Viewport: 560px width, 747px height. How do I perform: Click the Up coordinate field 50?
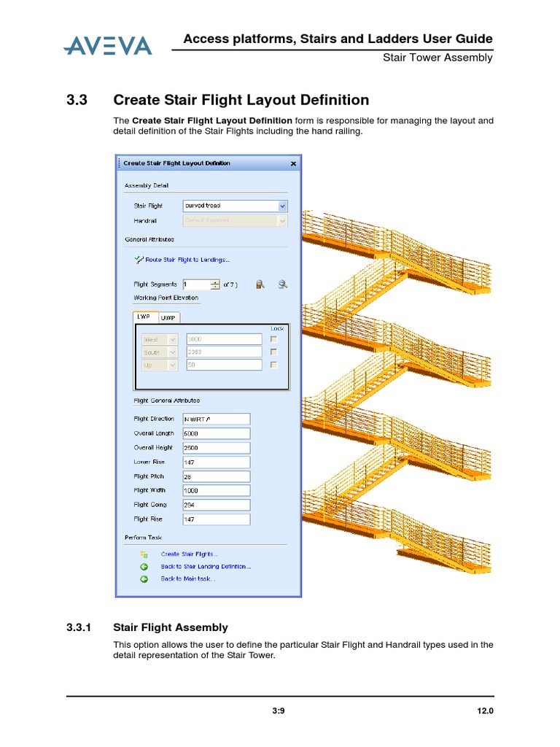coord(225,365)
